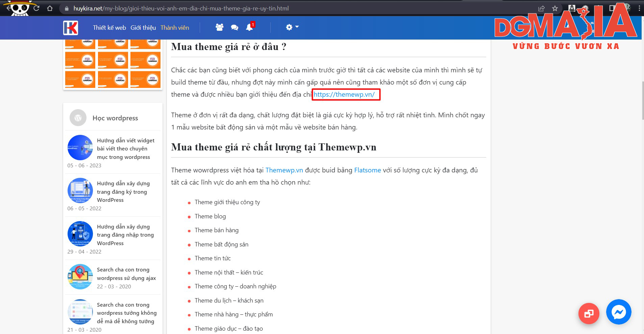Click the site padlock security icon
The height and width of the screenshot is (334, 644).
[67, 8]
